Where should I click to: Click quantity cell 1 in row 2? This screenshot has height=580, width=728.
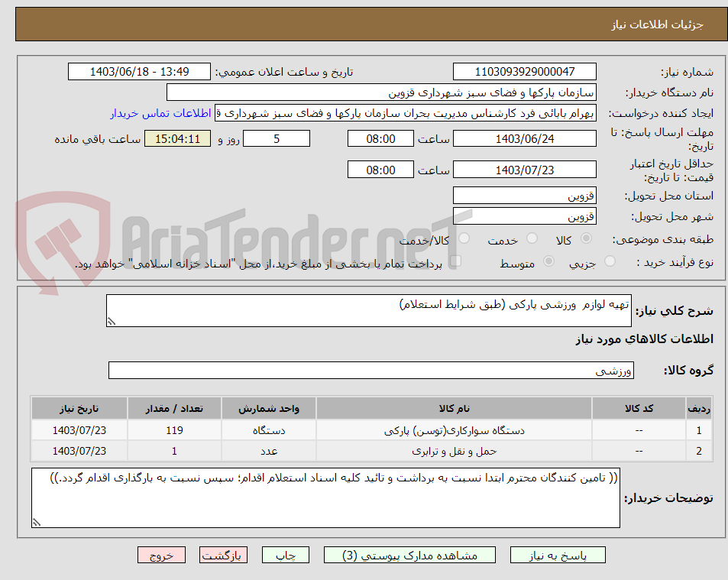(x=174, y=451)
